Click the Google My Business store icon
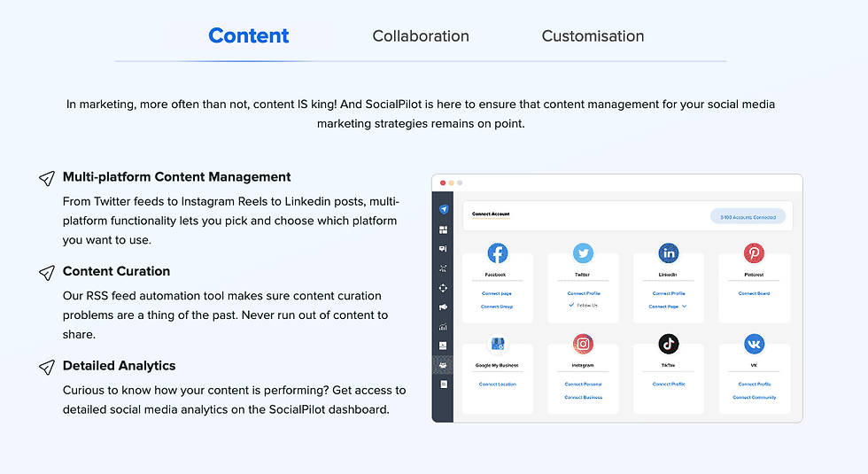868x474 pixels. (498, 344)
